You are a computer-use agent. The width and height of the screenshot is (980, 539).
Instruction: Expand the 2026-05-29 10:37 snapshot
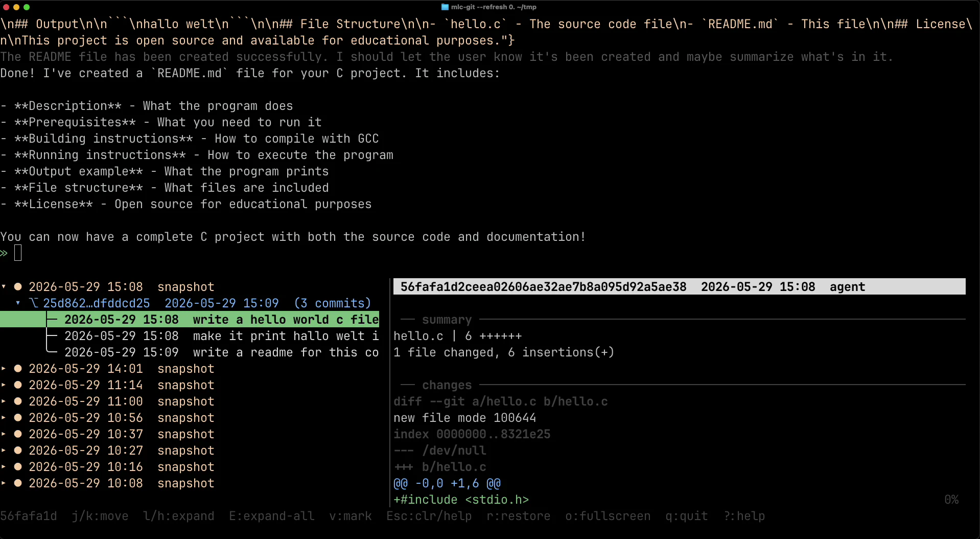[4, 434]
